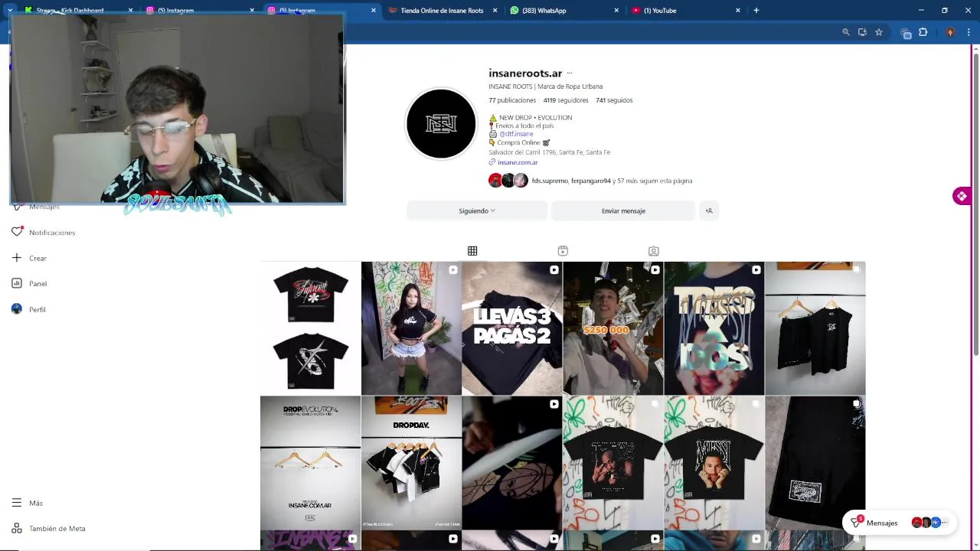980x551 pixels.
Task: Open the Mensajes floating chat button
Action: coord(900,523)
